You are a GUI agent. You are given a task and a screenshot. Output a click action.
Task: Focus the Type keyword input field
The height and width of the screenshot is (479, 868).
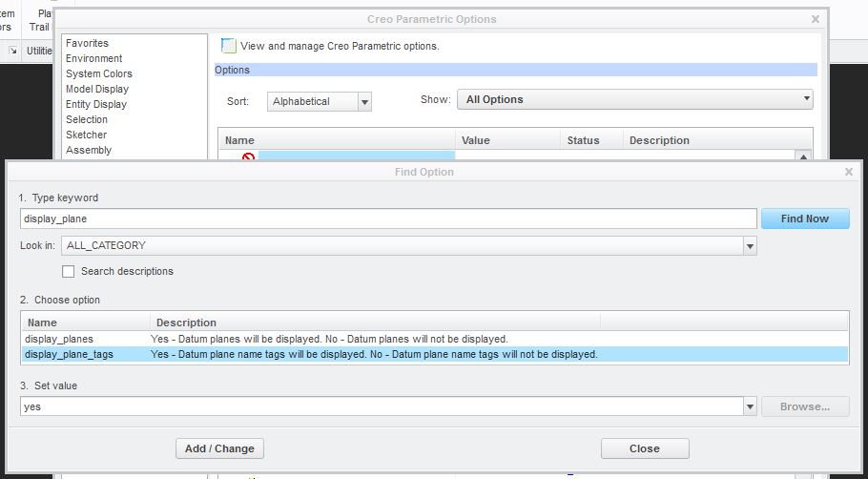388,219
